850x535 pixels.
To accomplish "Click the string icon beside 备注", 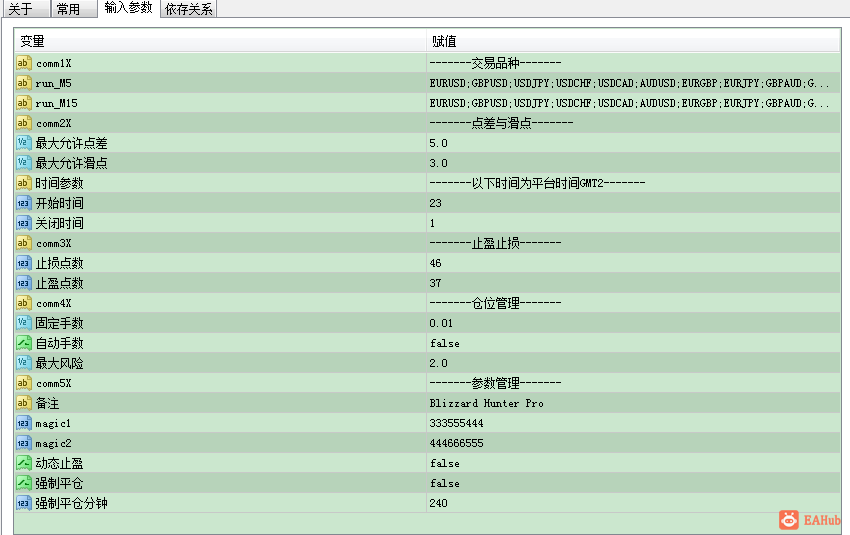I will pyautogui.click(x=23, y=403).
